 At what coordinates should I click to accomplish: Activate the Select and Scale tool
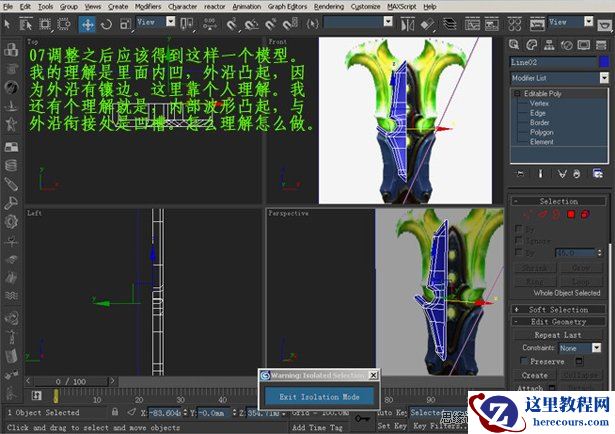[125, 24]
